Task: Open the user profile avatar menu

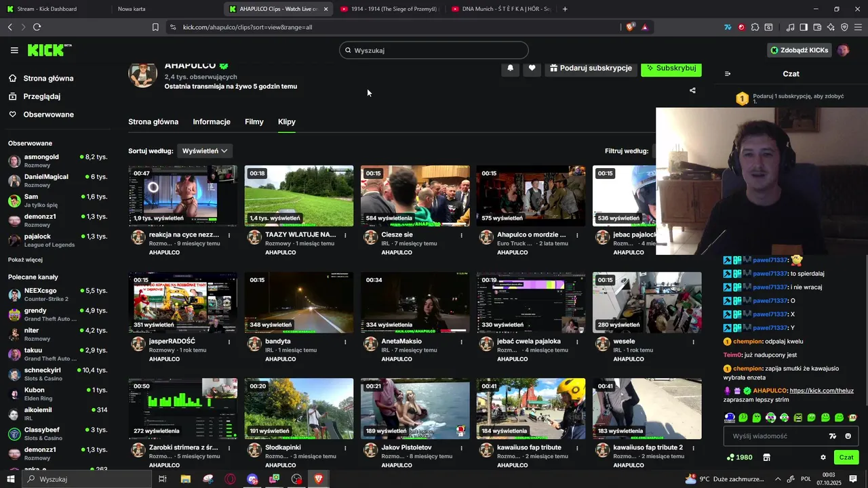Action: pyautogui.click(x=843, y=50)
